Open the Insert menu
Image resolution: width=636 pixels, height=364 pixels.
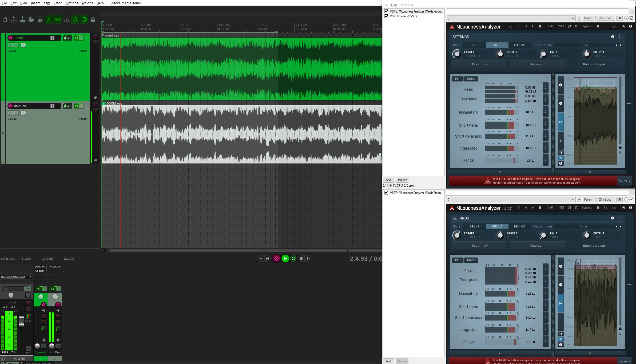tap(35, 3)
